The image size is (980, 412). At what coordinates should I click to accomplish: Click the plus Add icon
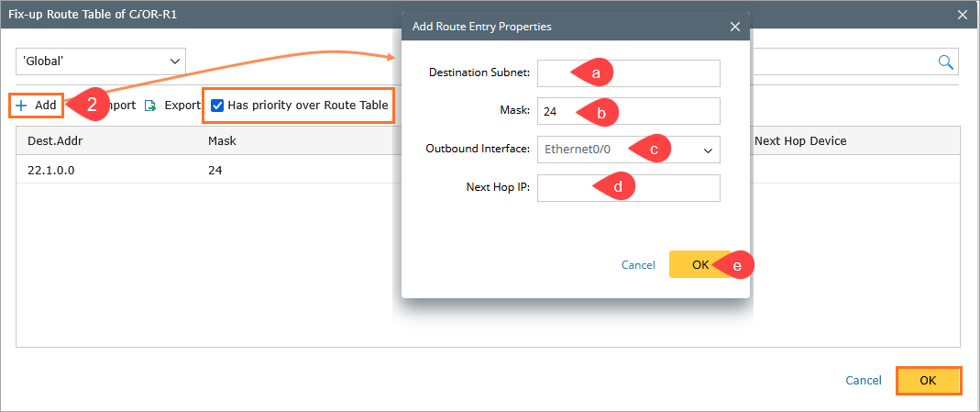tap(21, 106)
